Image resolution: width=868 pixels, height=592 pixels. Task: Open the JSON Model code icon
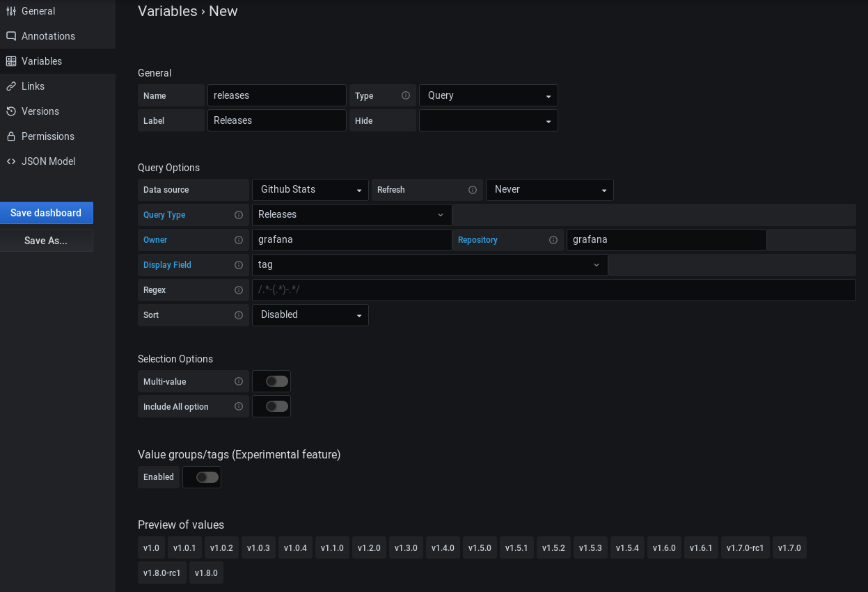pos(11,161)
